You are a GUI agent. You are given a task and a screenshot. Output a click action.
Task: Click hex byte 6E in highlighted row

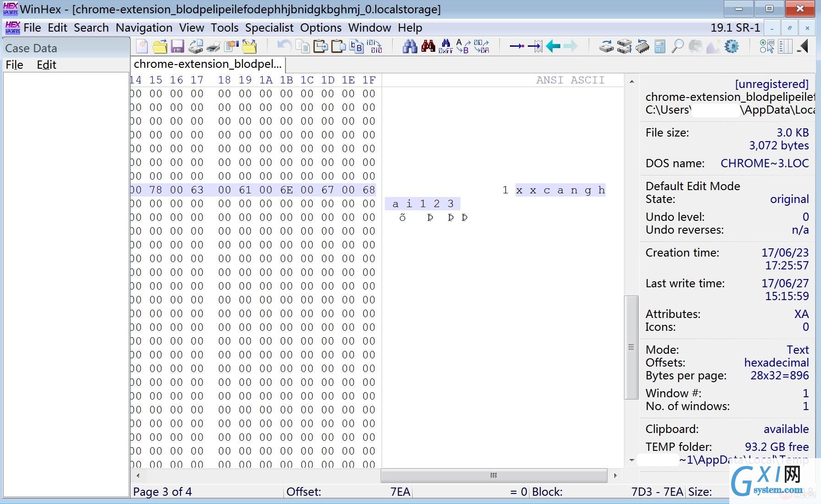286,190
